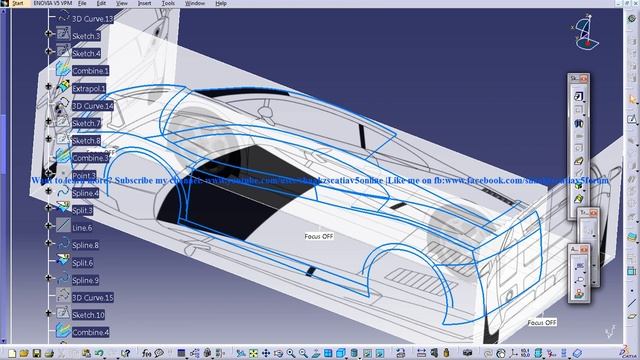Expand the Split.3 tree node
Image resolution: width=640 pixels, height=360 pixels.
coord(49,208)
